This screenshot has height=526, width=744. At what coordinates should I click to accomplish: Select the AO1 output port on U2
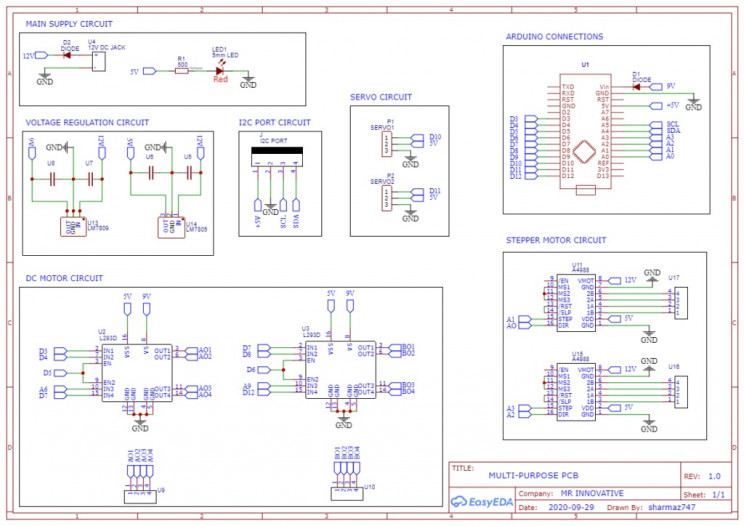point(191,351)
